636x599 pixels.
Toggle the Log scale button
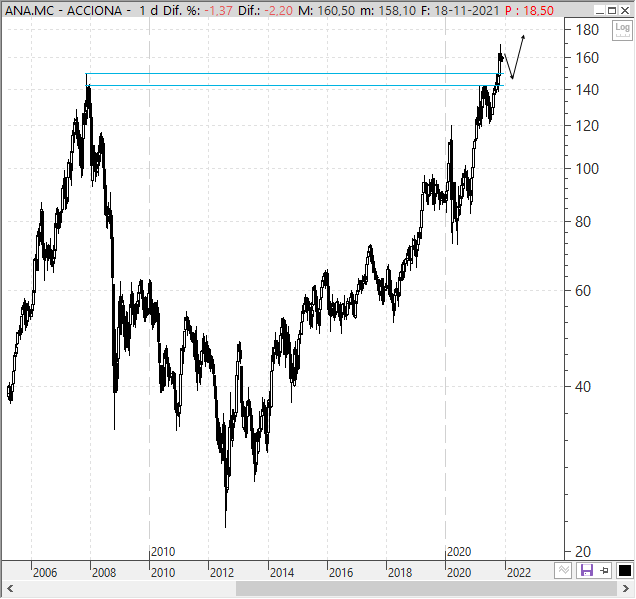click(x=622, y=30)
